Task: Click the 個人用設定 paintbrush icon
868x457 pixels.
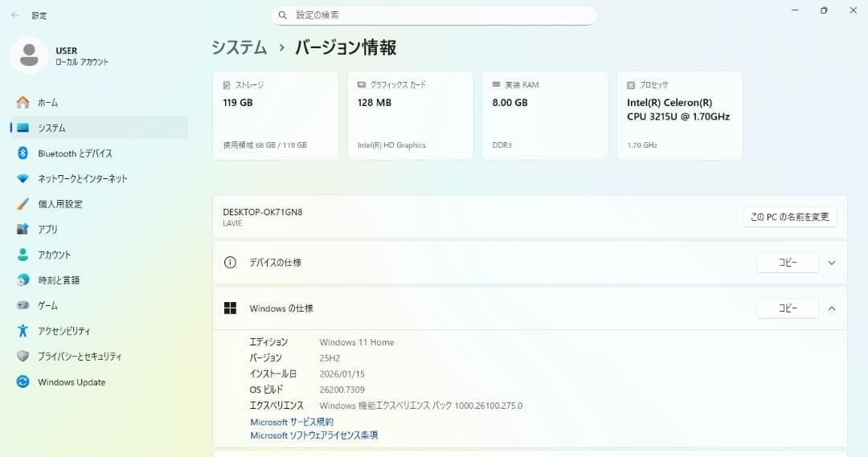Action: pos(23,204)
